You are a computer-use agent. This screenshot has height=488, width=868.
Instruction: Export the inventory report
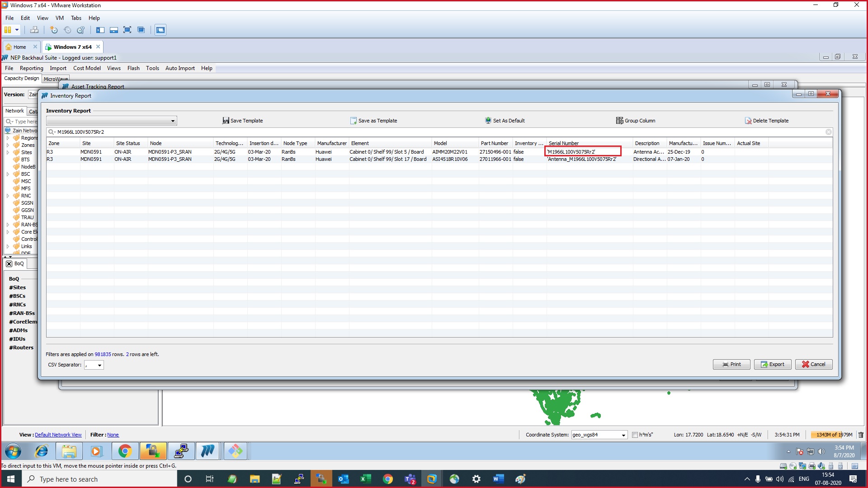tap(772, 364)
